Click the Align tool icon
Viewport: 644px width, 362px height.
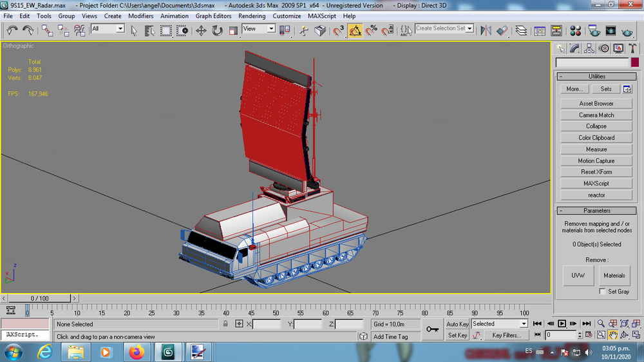pos(502,30)
